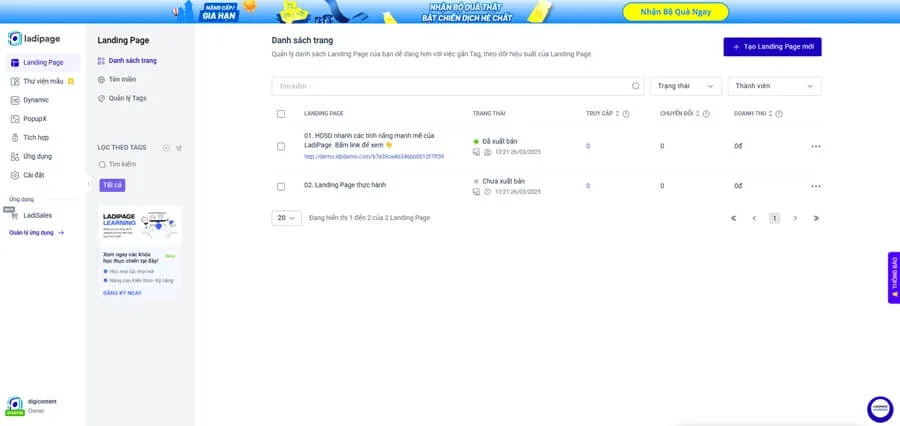
Task: Click visits count for 01. HDSD row
Action: [x=588, y=146]
